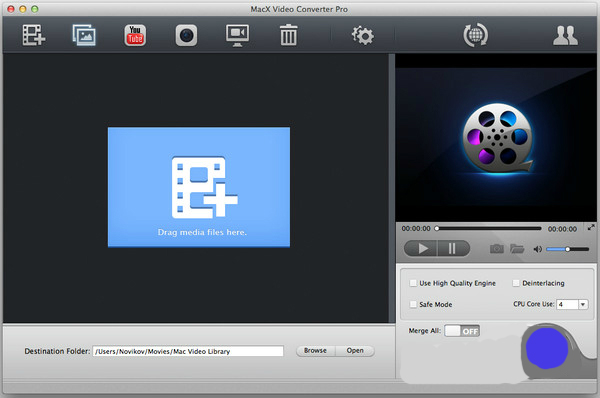Play the preview video
600x398 pixels.
(421, 249)
